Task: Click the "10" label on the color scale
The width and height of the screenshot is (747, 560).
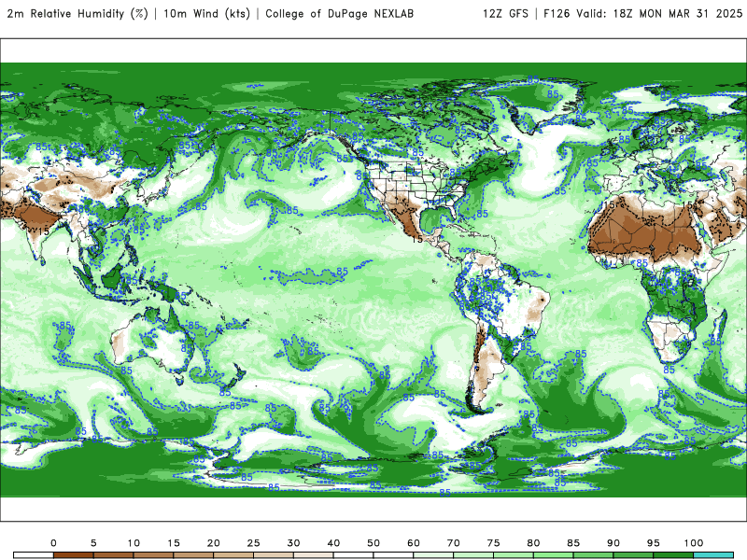Action: tap(134, 543)
